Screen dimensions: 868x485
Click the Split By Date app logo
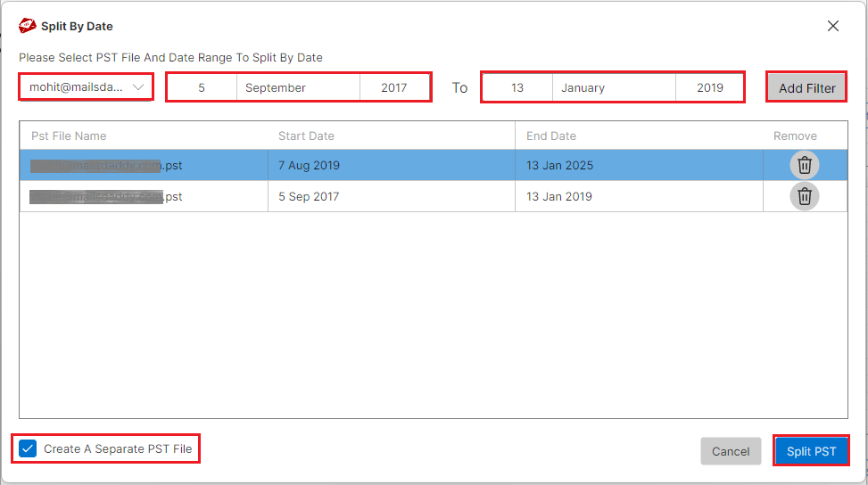coord(28,26)
